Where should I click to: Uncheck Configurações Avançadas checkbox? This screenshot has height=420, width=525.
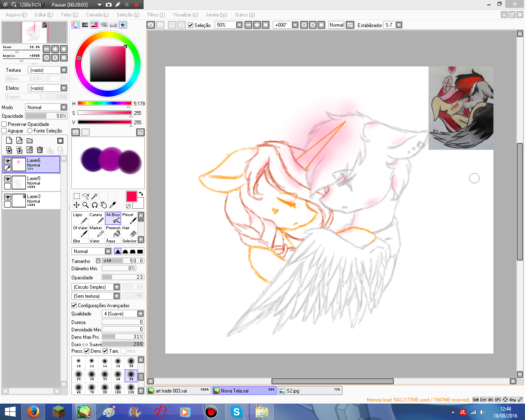[x=74, y=305]
